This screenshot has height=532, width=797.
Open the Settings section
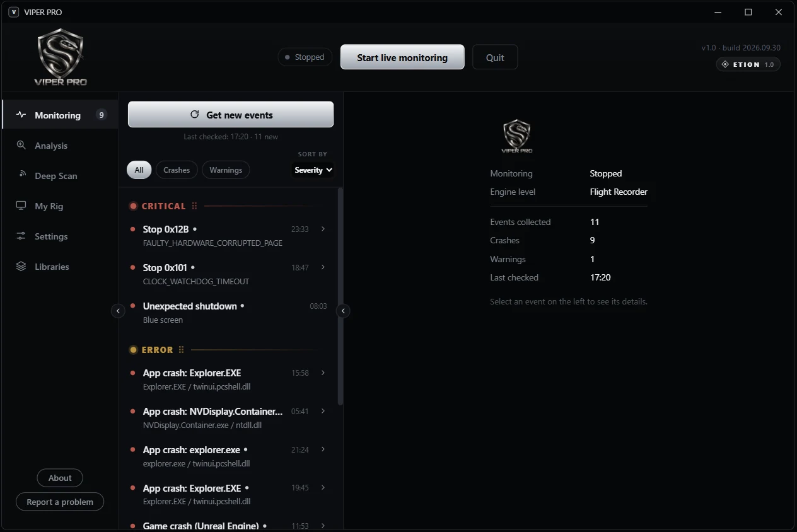[x=60, y=236]
